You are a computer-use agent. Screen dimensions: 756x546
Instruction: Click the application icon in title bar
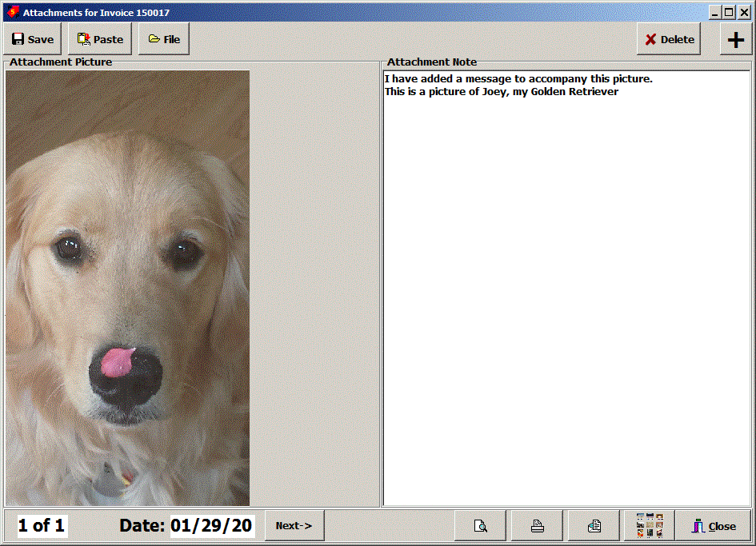tap(13, 12)
